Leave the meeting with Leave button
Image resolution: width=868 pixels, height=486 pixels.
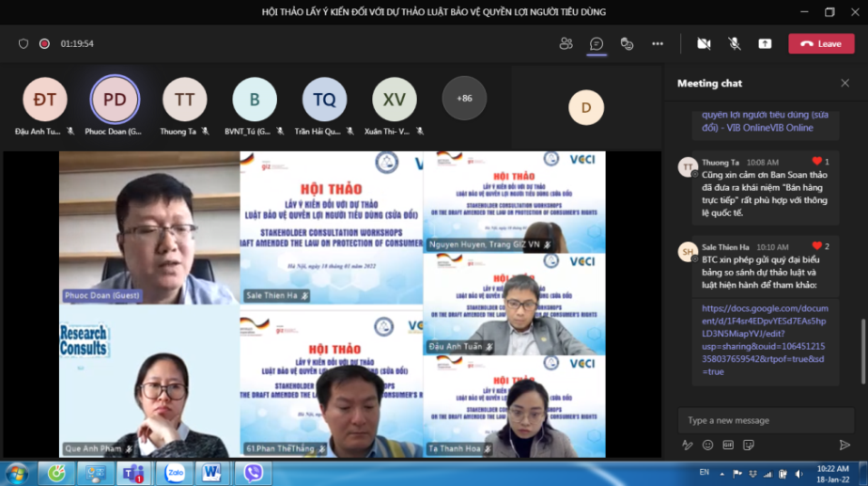click(x=821, y=43)
